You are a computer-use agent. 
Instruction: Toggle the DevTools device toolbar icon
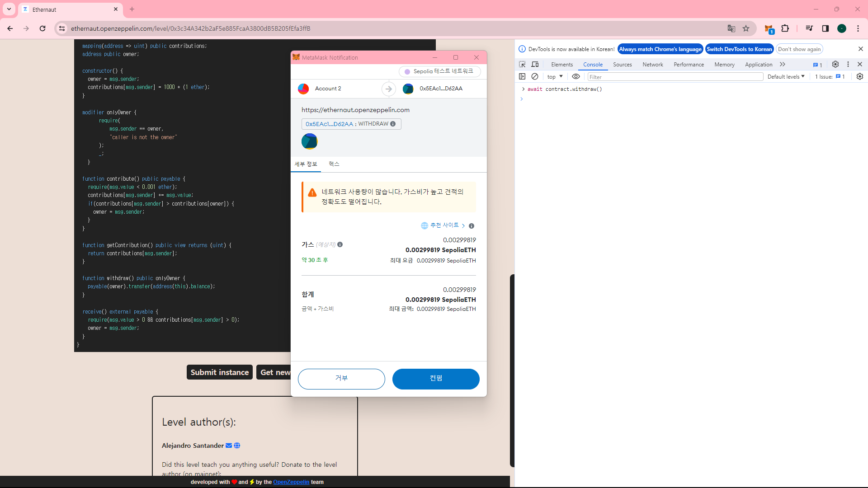click(x=535, y=64)
